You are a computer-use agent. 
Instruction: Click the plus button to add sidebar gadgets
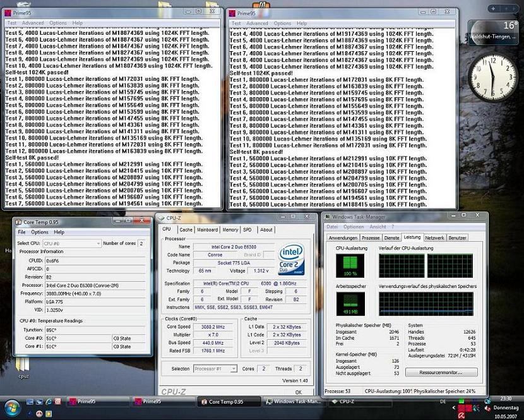point(493,8)
